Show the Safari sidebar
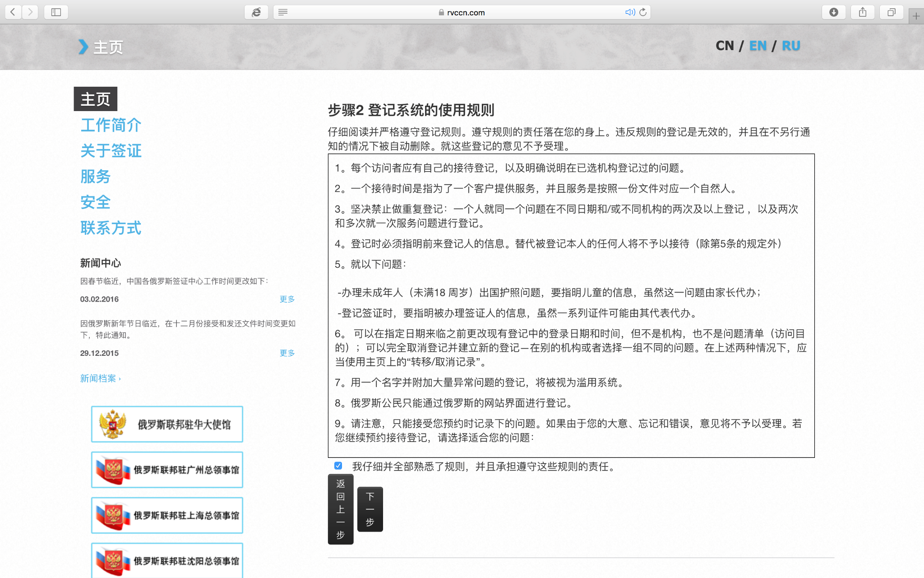The image size is (924, 578). click(x=56, y=12)
